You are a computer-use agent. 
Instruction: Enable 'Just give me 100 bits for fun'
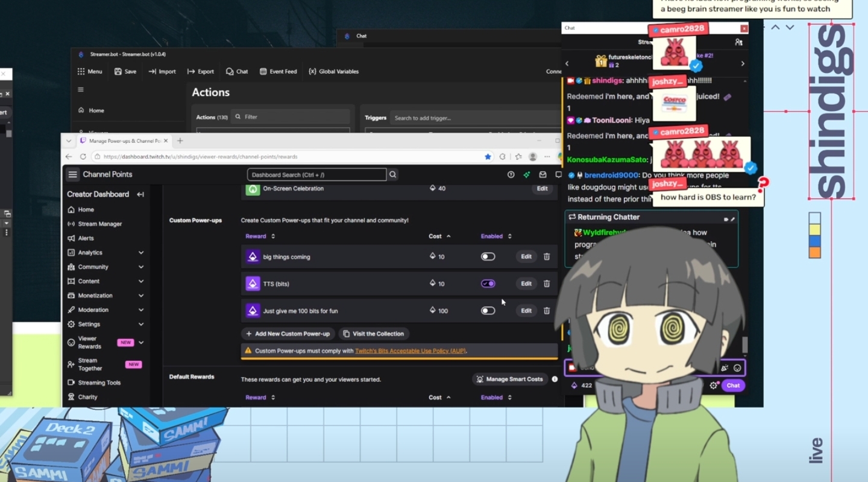(488, 311)
